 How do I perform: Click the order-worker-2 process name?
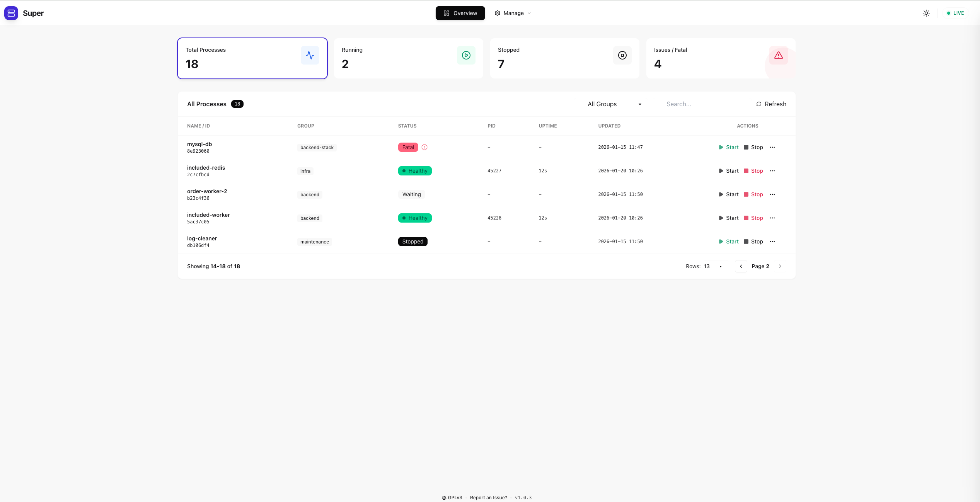click(x=207, y=191)
